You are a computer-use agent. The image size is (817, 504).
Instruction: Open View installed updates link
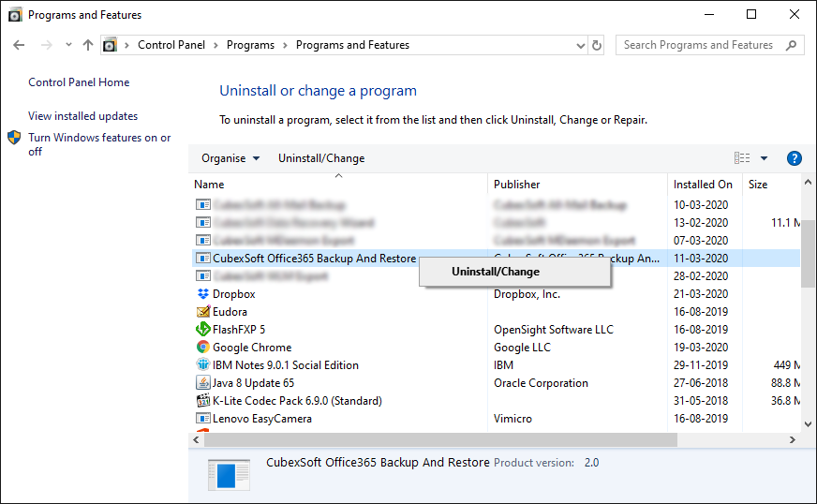82,116
